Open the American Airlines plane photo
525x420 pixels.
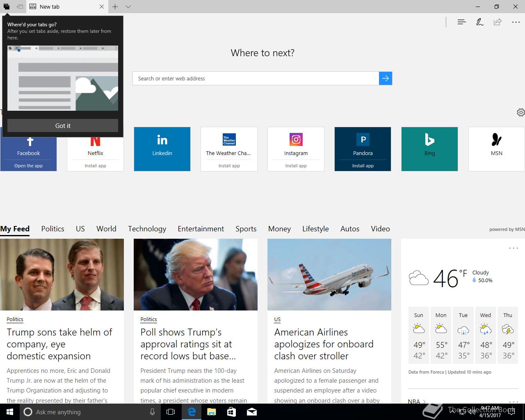click(329, 274)
